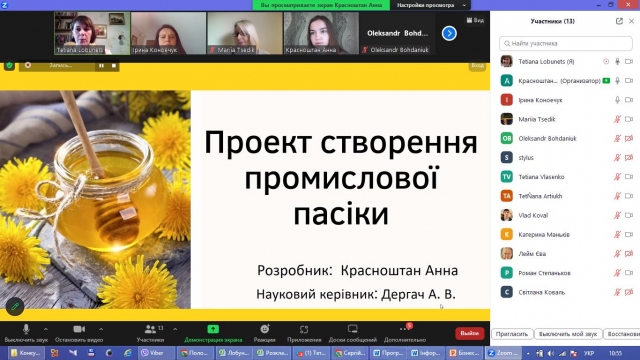Open the Participants panel icon
This screenshot has height=360, width=640.
tap(150, 329)
